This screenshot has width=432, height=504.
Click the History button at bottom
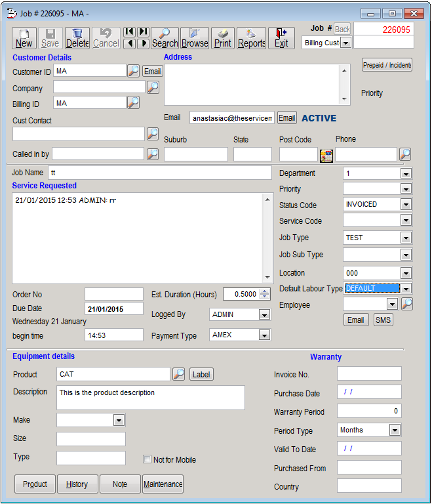coord(77,484)
